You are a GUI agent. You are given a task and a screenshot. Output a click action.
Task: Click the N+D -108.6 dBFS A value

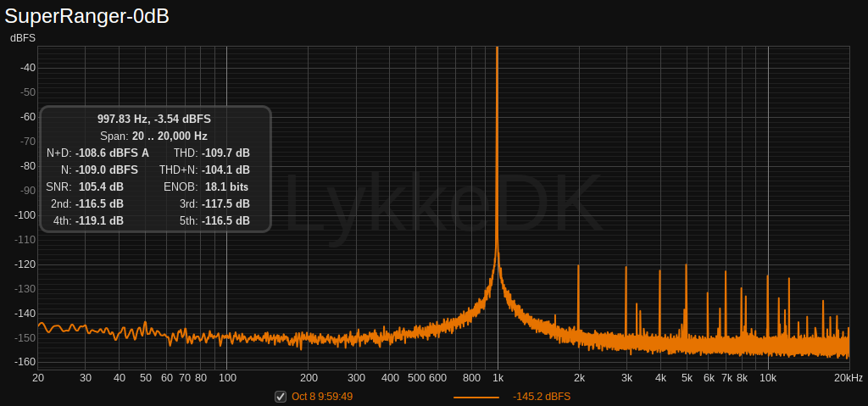pos(112,153)
